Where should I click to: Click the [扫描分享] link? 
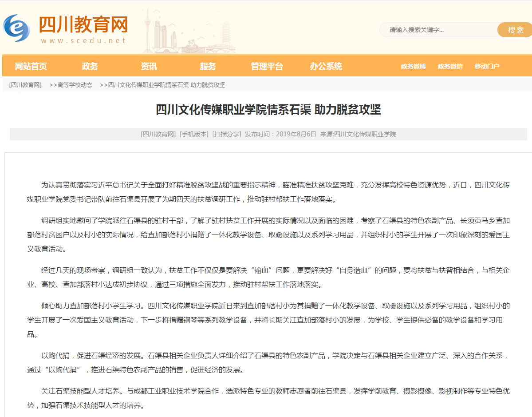tap(227, 134)
